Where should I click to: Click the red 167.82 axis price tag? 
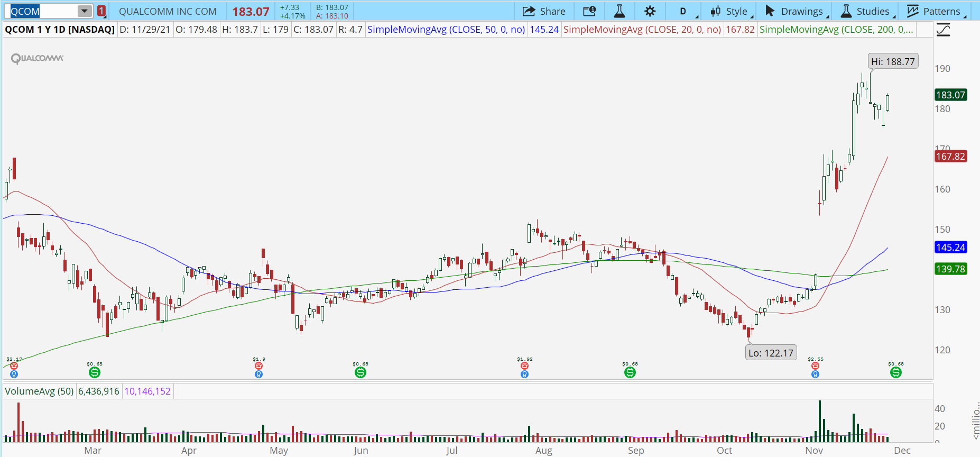click(951, 156)
